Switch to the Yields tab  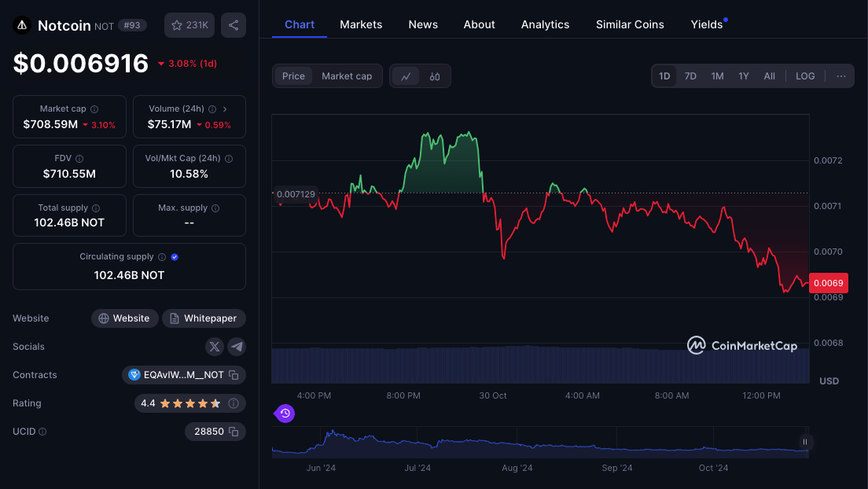(706, 24)
